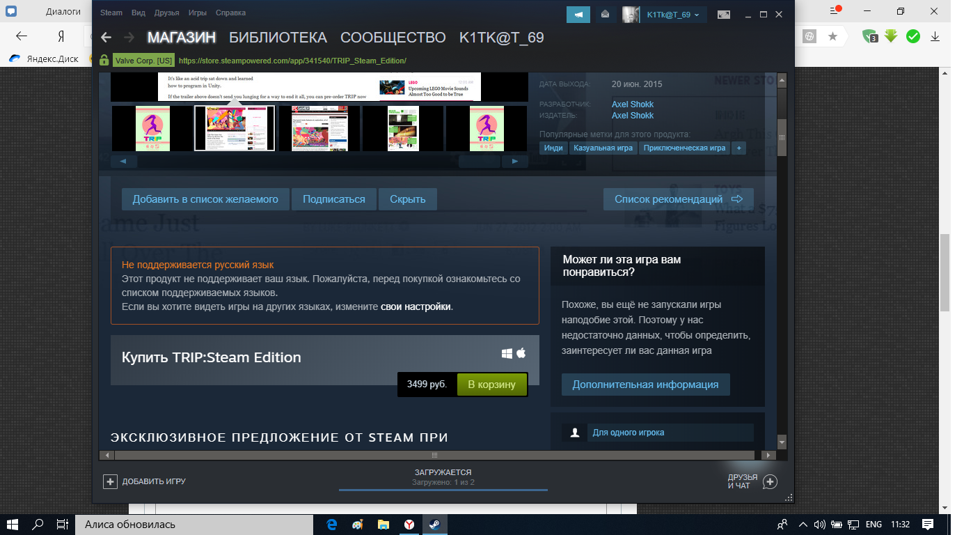Viewport: 980px width, 535px height.
Task: Click Скрыть button
Action: (408, 199)
